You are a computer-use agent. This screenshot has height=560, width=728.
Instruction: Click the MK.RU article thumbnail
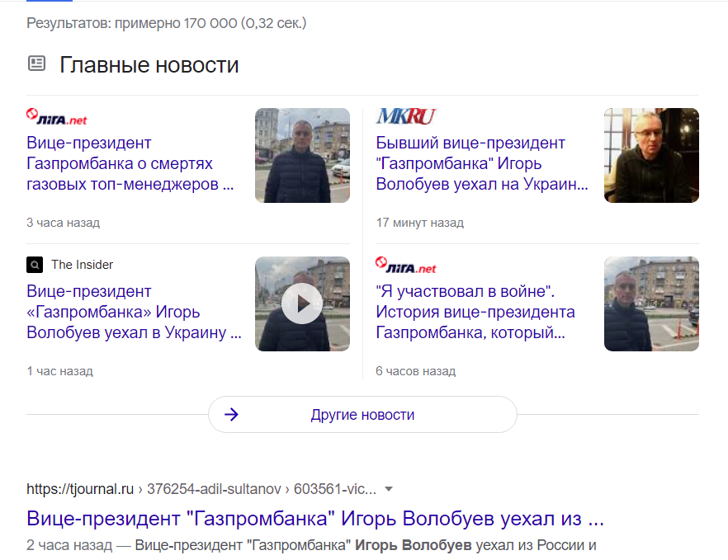pyautogui.click(x=651, y=155)
